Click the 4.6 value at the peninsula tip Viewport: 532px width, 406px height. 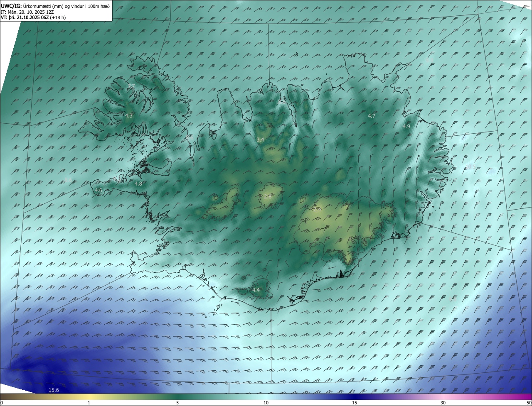tap(99, 190)
